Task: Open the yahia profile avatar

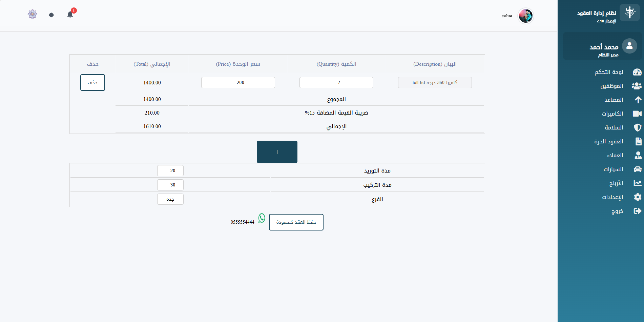Action: [525, 16]
